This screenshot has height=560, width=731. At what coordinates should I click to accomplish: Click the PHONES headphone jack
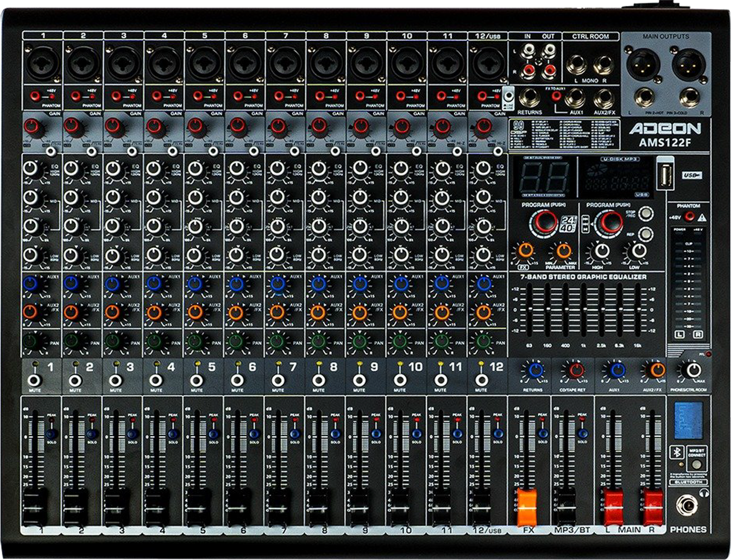686,505
